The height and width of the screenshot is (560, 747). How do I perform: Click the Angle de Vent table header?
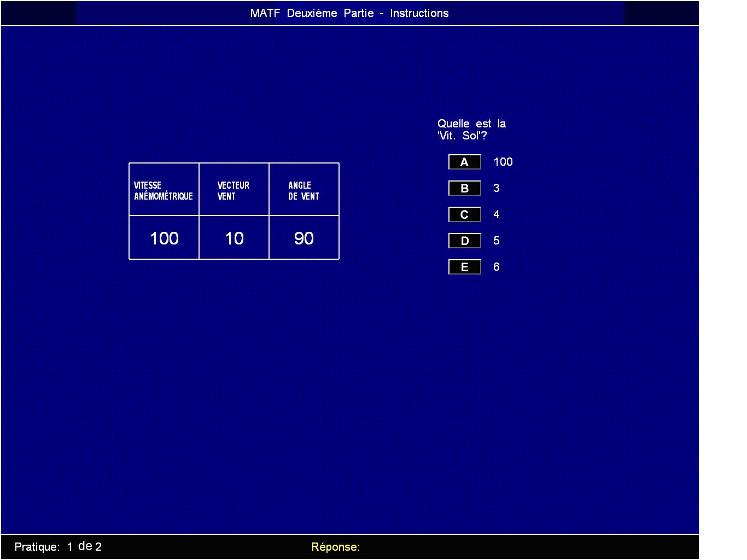click(304, 190)
